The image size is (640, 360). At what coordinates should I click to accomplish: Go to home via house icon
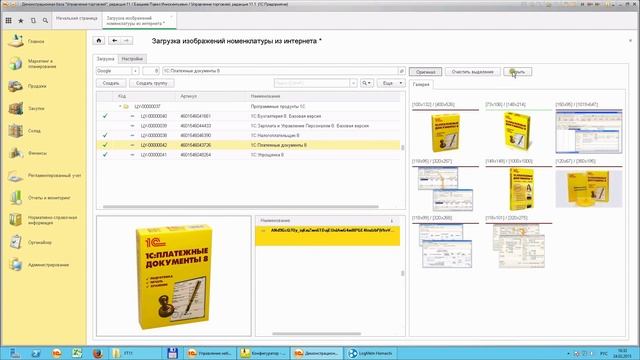(x=99, y=40)
